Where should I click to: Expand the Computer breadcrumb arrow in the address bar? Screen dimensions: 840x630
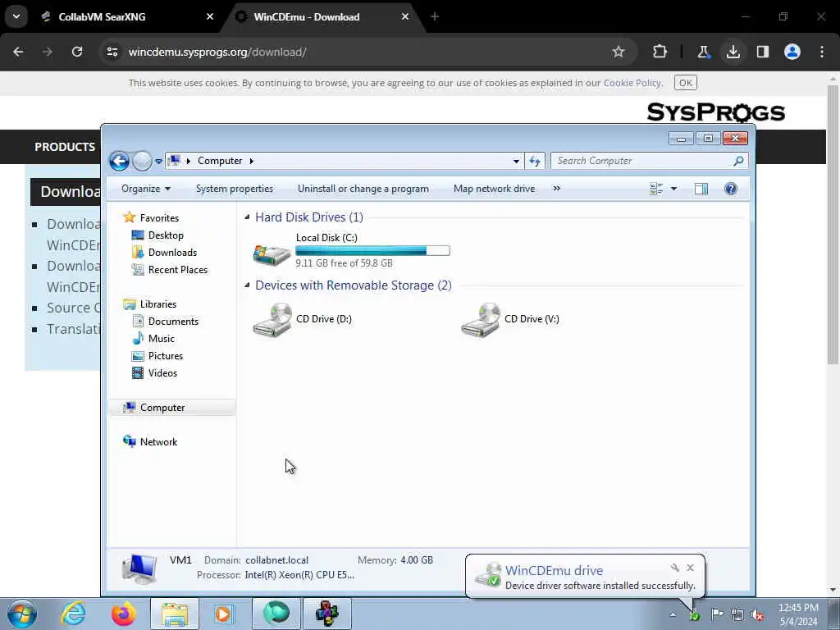[251, 161]
